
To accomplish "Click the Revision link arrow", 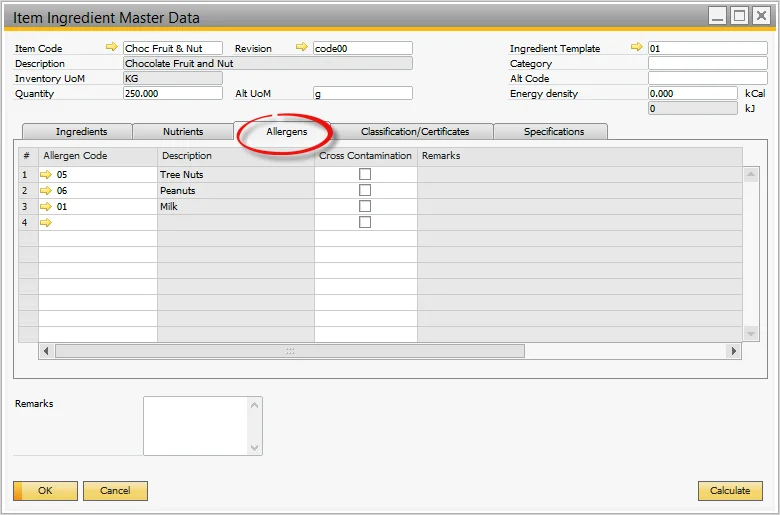I will pos(301,47).
